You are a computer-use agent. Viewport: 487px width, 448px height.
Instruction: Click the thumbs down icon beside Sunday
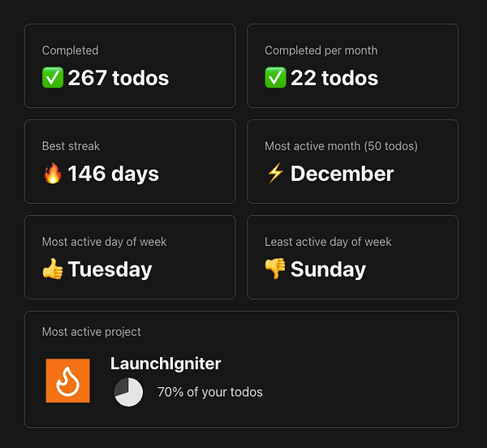point(275,269)
